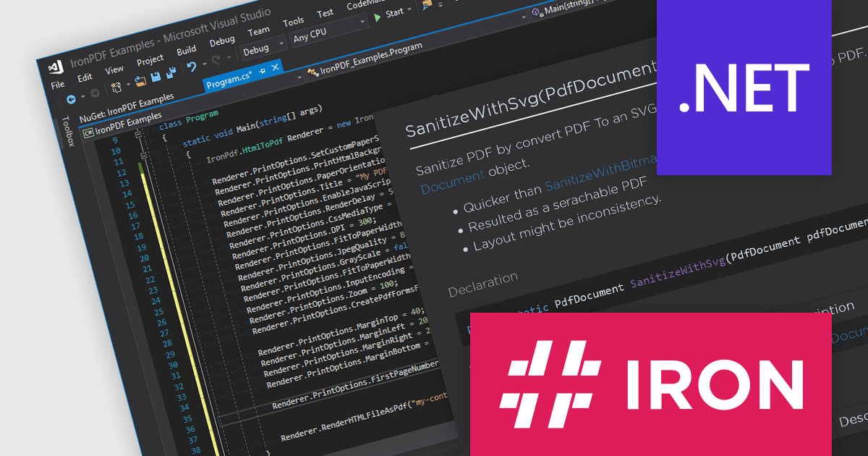Screen dimensions: 868x456
Task: Click the search magnifier icon in the top toolbar
Action: (425, 7)
